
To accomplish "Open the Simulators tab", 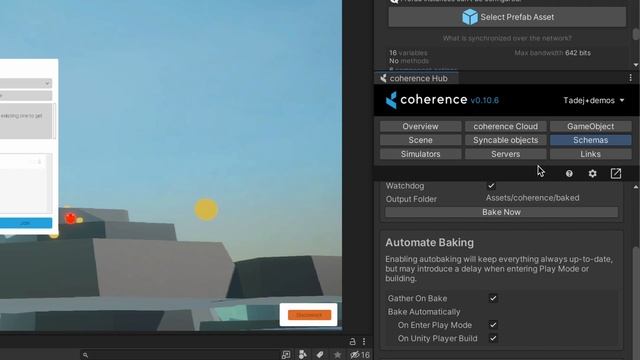I will point(420,154).
